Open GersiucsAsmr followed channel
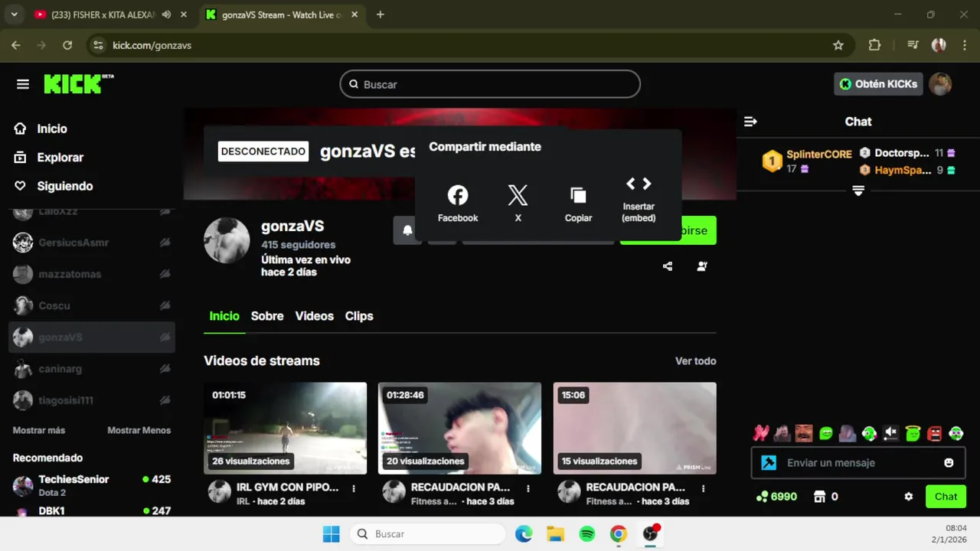 click(92, 243)
